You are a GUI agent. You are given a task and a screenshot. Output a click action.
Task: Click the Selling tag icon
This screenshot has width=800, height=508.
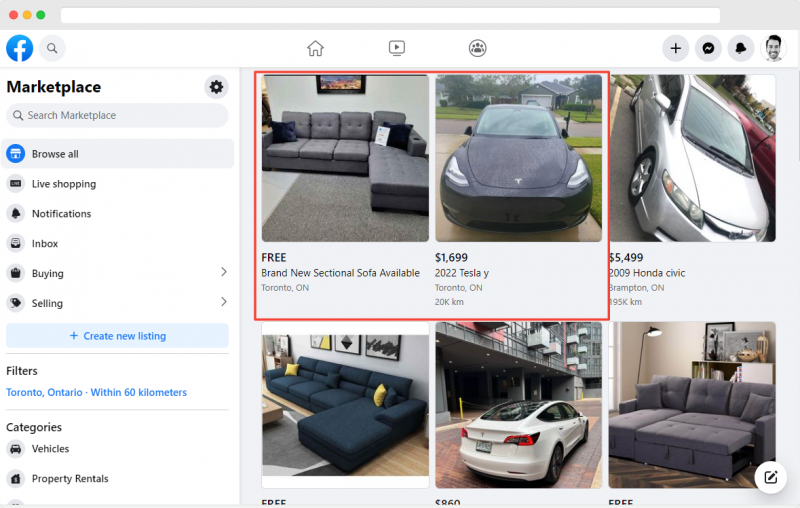(16, 303)
